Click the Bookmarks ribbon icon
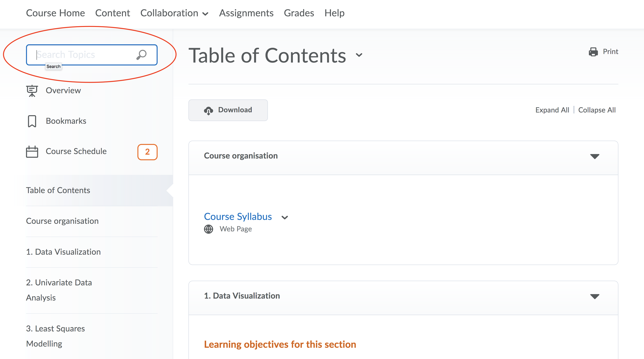Viewport: 644px width, 359px height. pyautogui.click(x=32, y=121)
